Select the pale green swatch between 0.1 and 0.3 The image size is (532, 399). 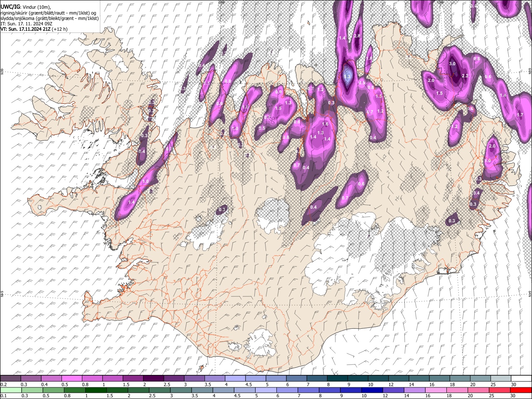(10, 390)
